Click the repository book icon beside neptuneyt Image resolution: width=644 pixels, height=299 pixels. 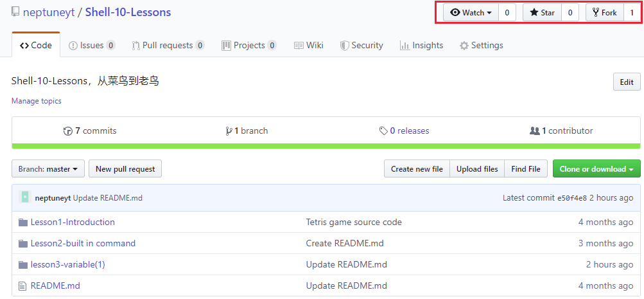pos(15,12)
